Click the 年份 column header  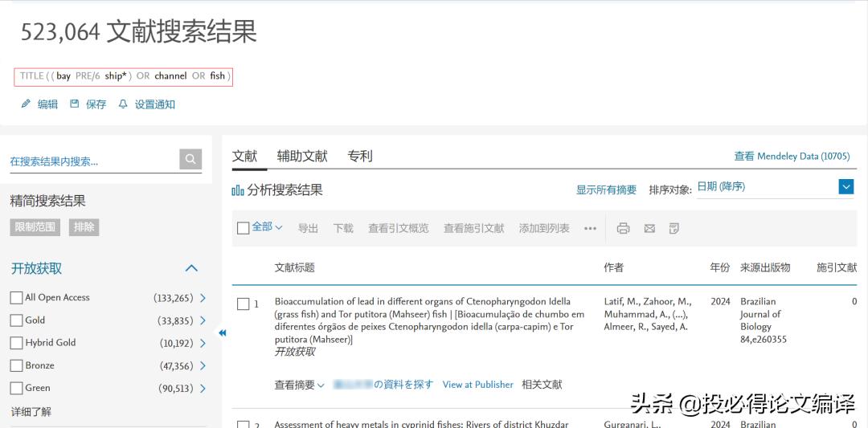719,267
